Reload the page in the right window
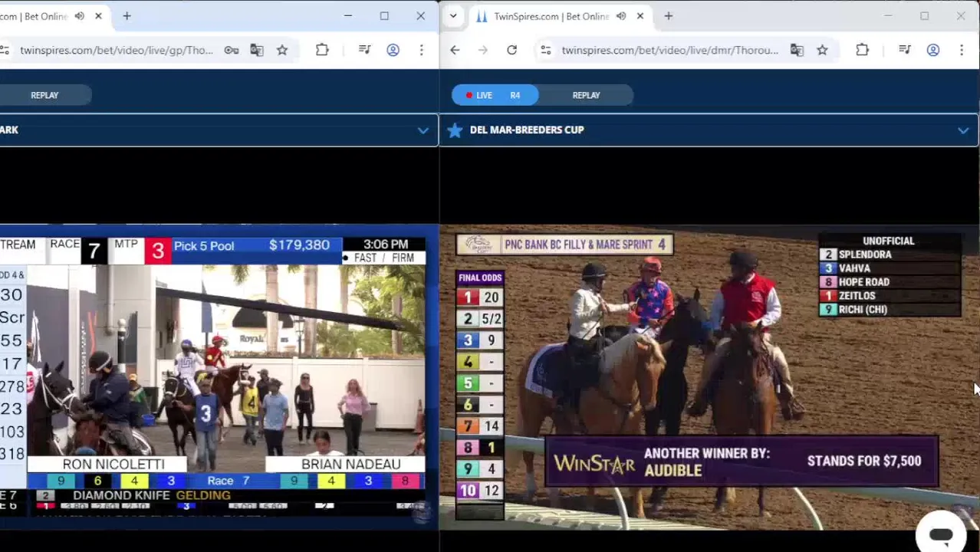 tap(511, 51)
